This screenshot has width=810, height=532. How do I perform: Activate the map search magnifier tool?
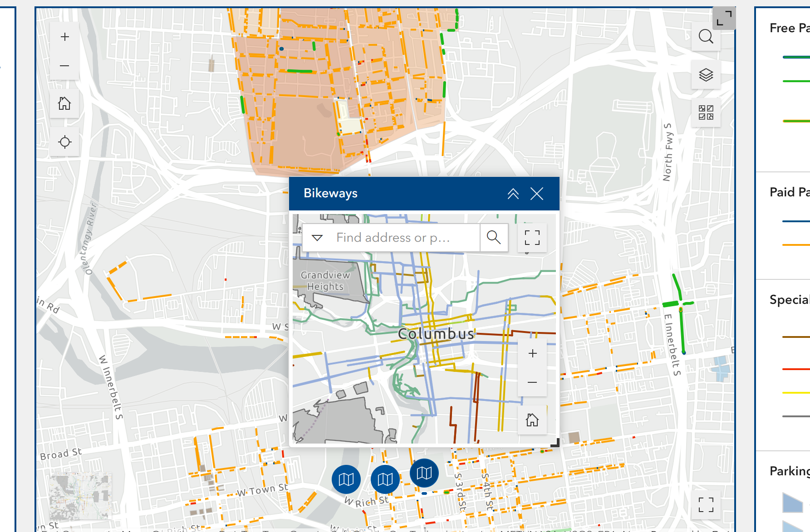706,37
